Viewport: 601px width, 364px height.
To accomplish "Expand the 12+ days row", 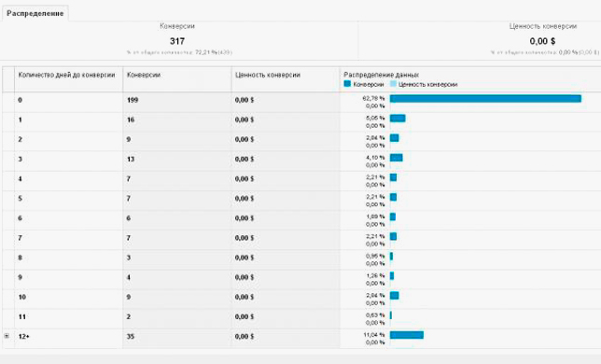I will point(7,336).
